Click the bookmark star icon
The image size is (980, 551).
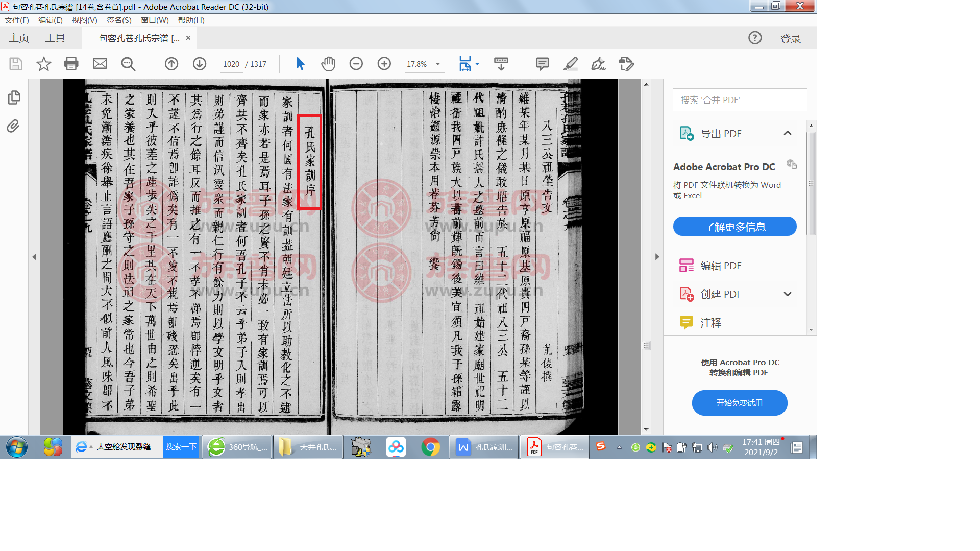(44, 64)
